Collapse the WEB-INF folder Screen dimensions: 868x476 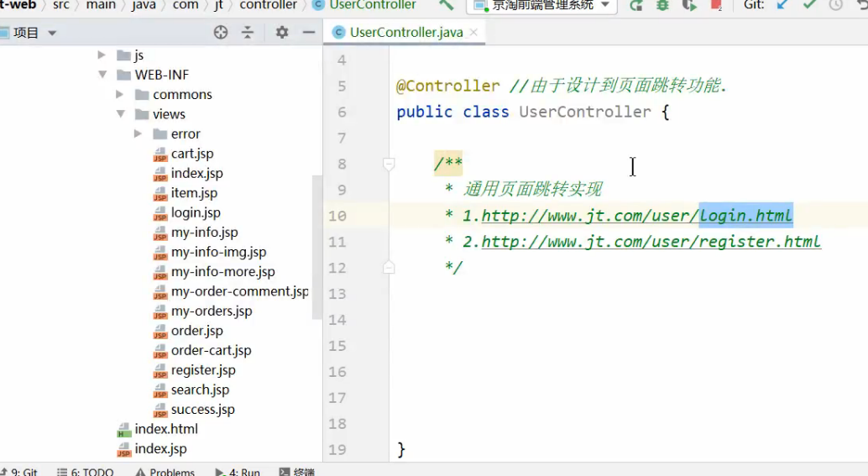(102, 74)
